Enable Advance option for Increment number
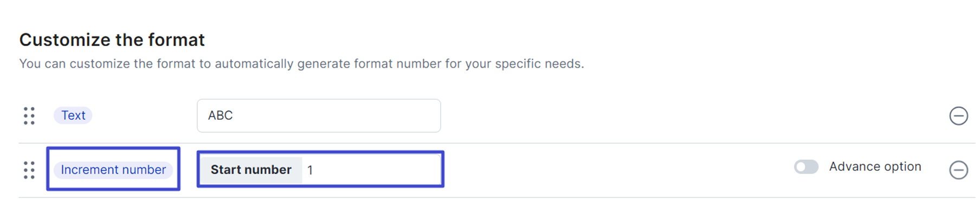The height and width of the screenshot is (207, 980). [x=806, y=166]
